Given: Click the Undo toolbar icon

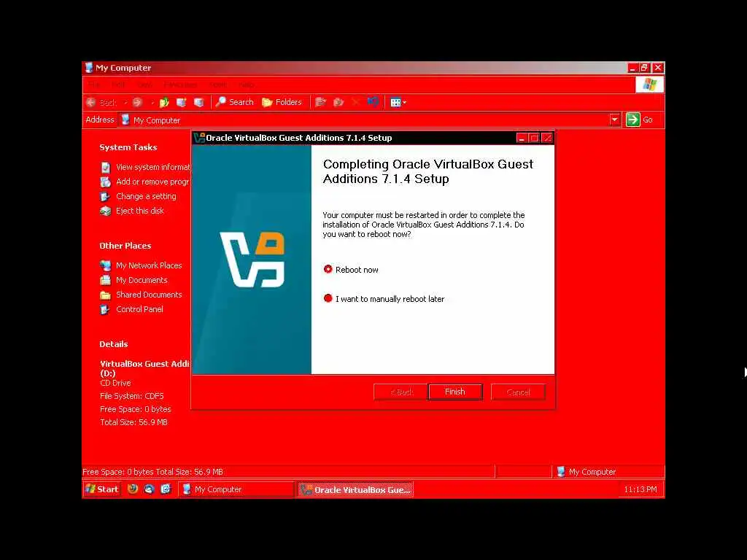Looking at the screenshot, I should [x=373, y=102].
